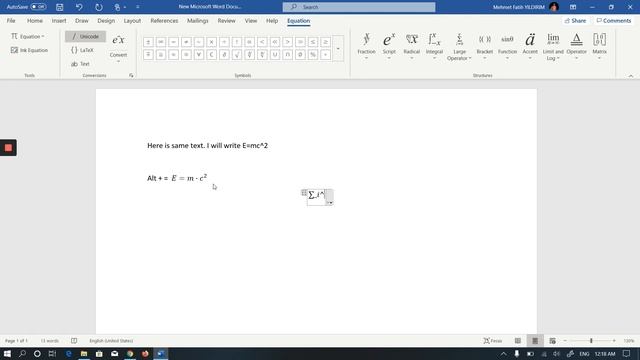Switch to the View tab
The width and height of the screenshot is (640, 360).
(x=251, y=21)
